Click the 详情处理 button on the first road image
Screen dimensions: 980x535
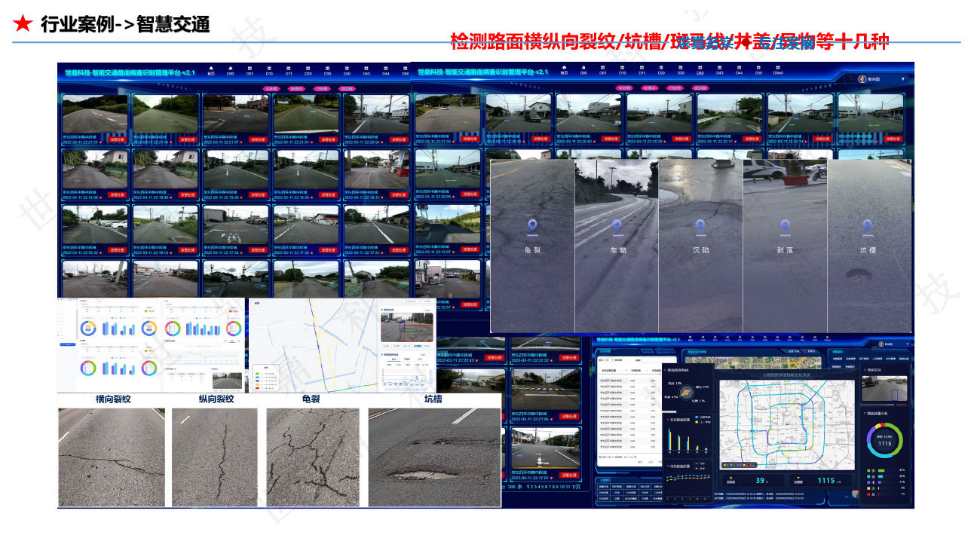(x=118, y=139)
